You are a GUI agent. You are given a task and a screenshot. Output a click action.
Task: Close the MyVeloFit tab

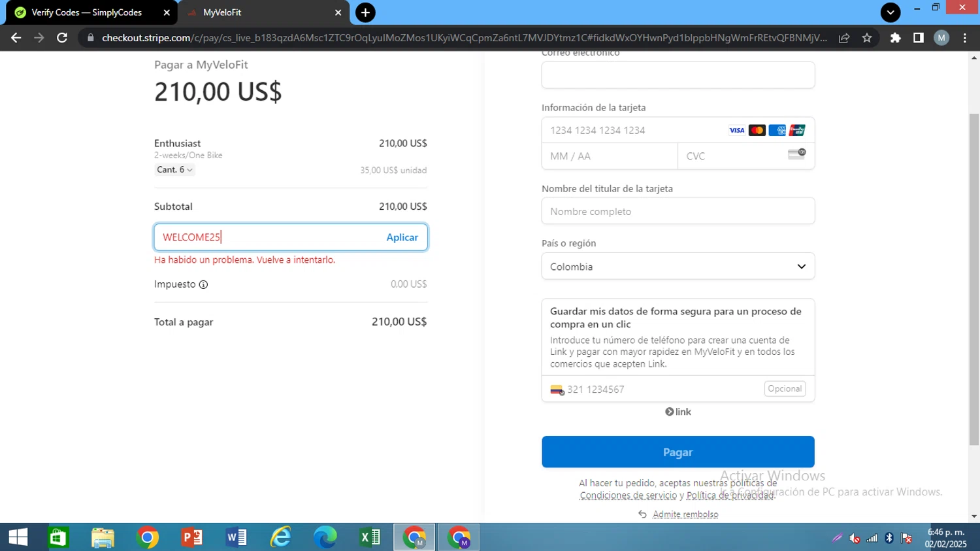[x=338, y=12]
